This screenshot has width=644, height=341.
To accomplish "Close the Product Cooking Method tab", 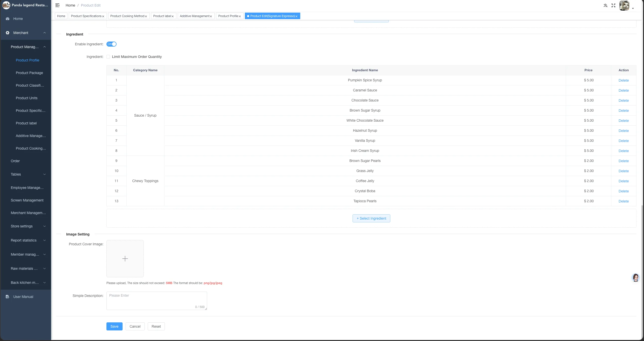I will (x=146, y=16).
